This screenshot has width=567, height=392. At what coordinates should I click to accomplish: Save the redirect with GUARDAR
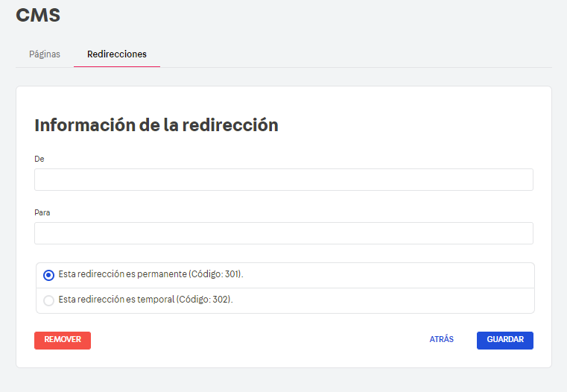pyautogui.click(x=504, y=340)
